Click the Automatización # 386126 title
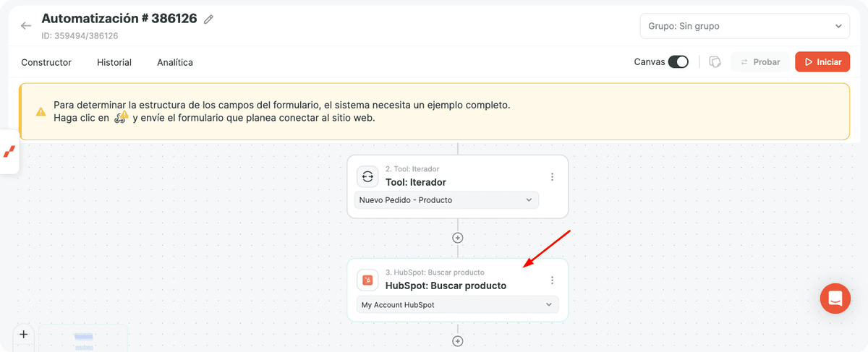This screenshot has width=868, height=352. click(x=119, y=19)
